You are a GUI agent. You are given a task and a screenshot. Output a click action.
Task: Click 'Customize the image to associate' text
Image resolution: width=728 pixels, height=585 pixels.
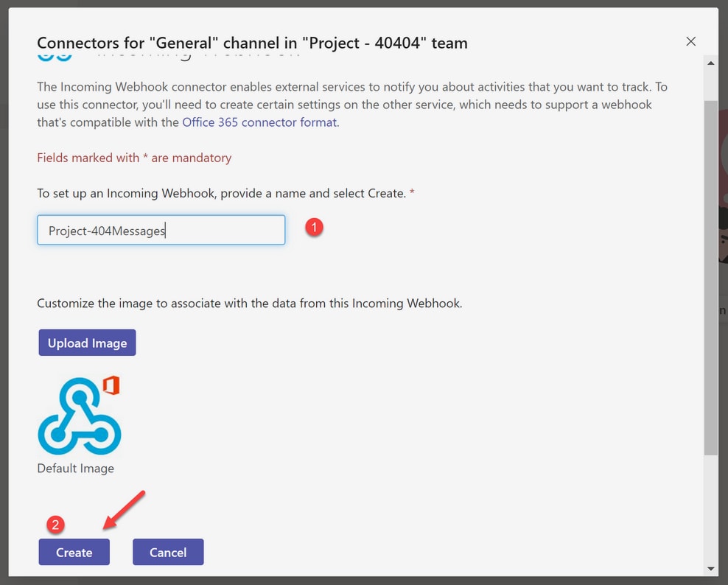(x=249, y=303)
